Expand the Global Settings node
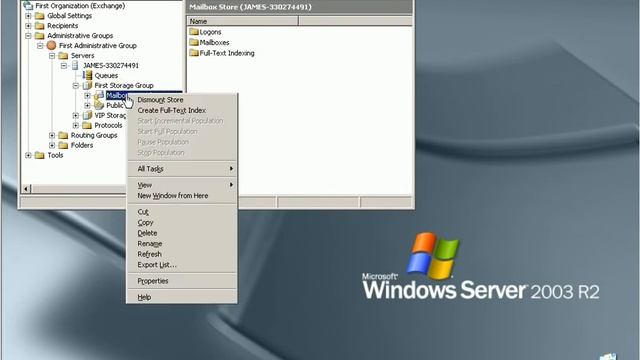 (x=28, y=16)
